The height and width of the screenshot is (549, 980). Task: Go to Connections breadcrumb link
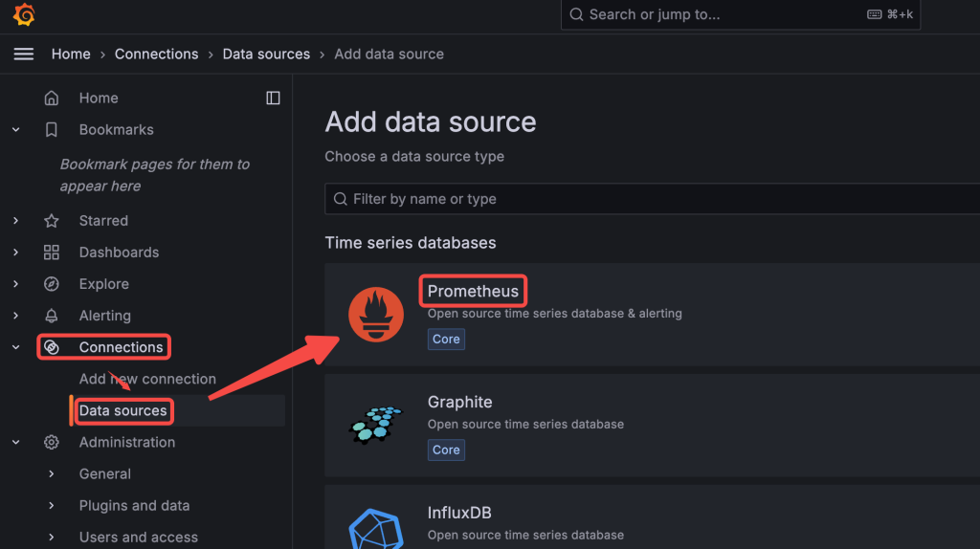click(x=156, y=55)
